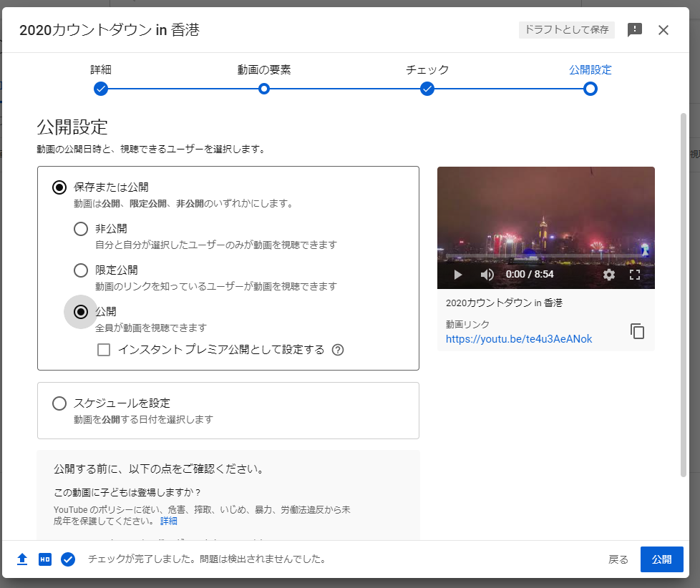The width and height of the screenshot is (700, 588).
Task: Enter fullscreen in video preview
Action: [634, 275]
